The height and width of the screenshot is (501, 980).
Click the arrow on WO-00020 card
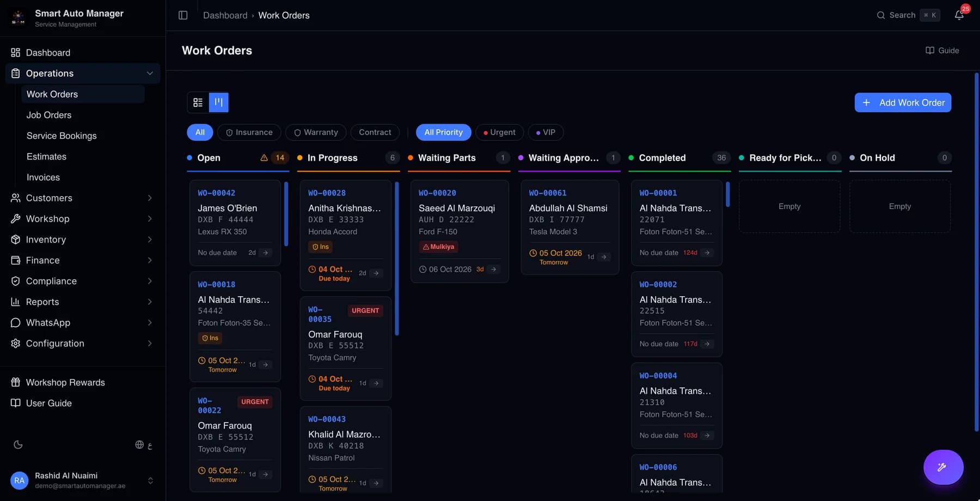[493, 269]
